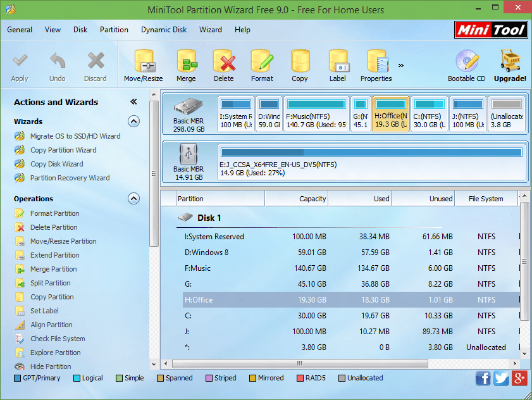Collapse the Wizards section chevron
532x400 pixels.
133,121
